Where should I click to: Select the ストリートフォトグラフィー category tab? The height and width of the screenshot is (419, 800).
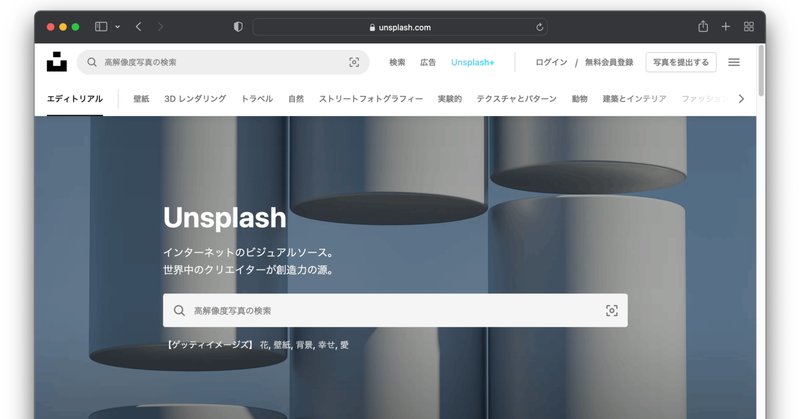pyautogui.click(x=371, y=99)
